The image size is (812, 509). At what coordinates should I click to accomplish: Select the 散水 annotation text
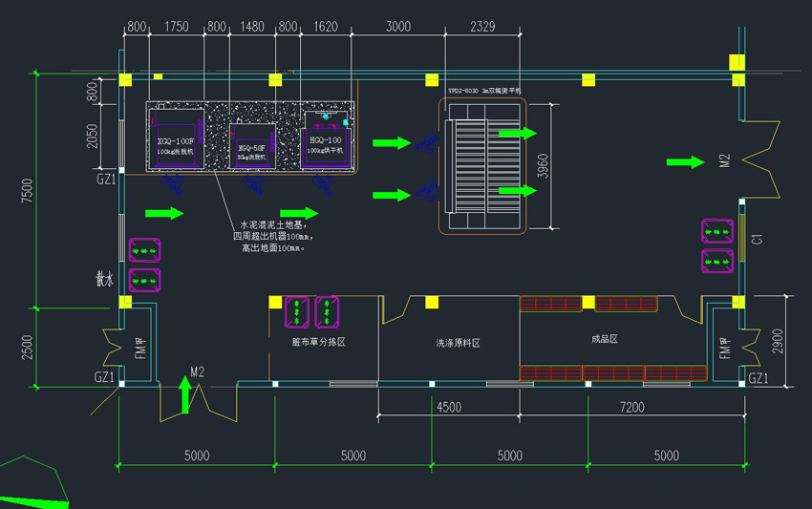pos(104,280)
